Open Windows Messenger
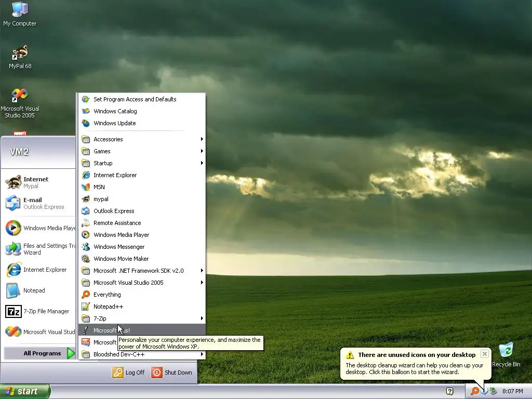Viewport: 532px width, 399px height. tap(142, 247)
